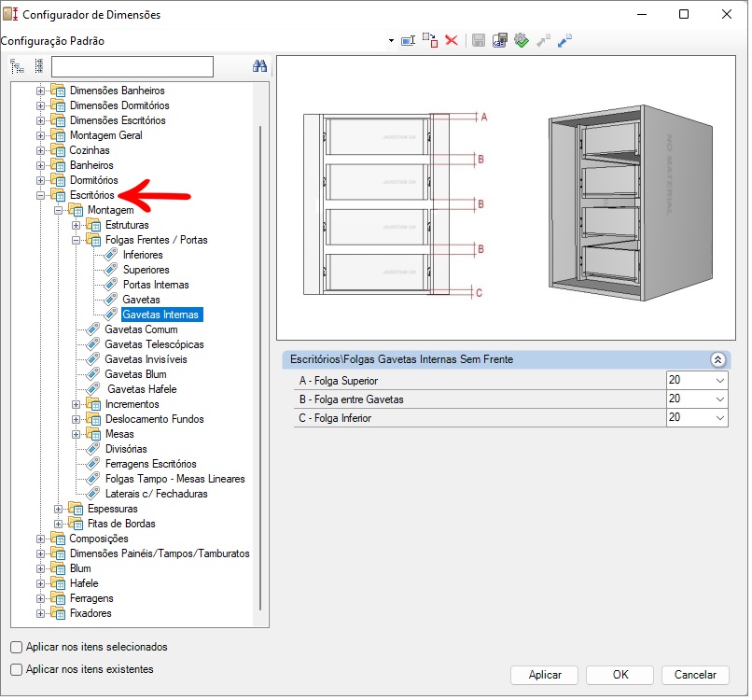Click the red X delete icon

tap(452, 40)
